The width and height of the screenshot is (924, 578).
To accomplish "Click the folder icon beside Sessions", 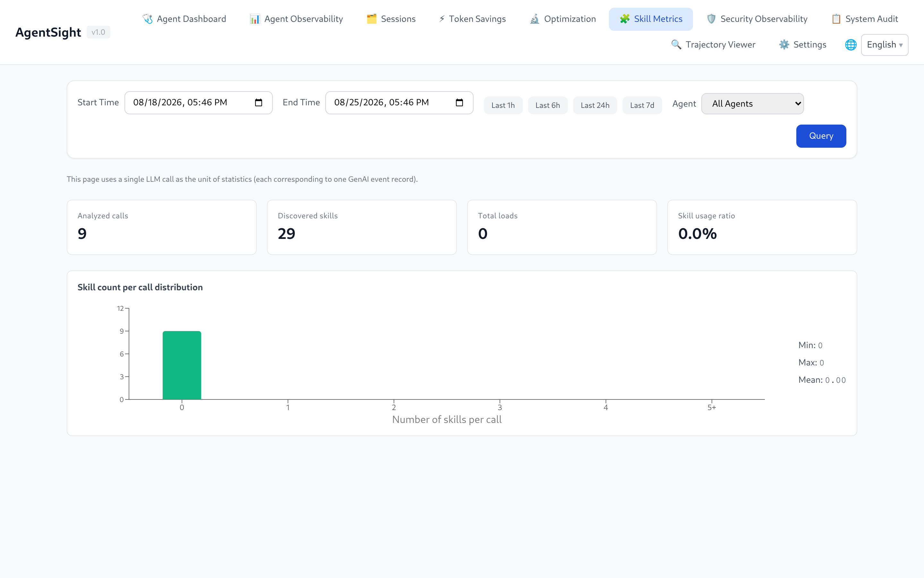I will tap(372, 19).
